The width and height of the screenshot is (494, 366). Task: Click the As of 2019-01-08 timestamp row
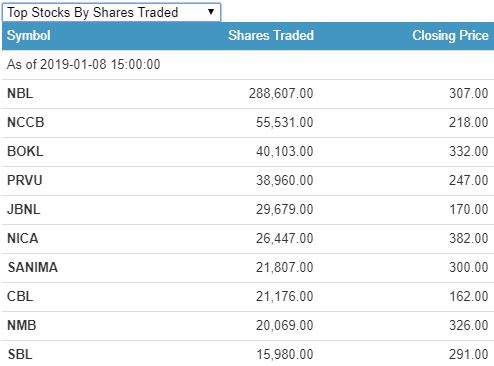pyautogui.click(x=248, y=65)
